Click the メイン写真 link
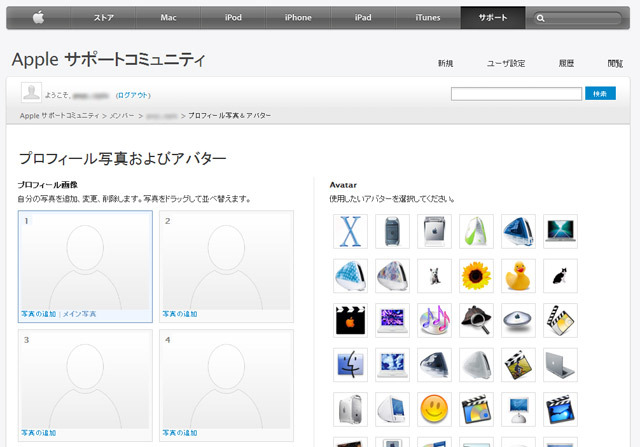 (79, 314)
